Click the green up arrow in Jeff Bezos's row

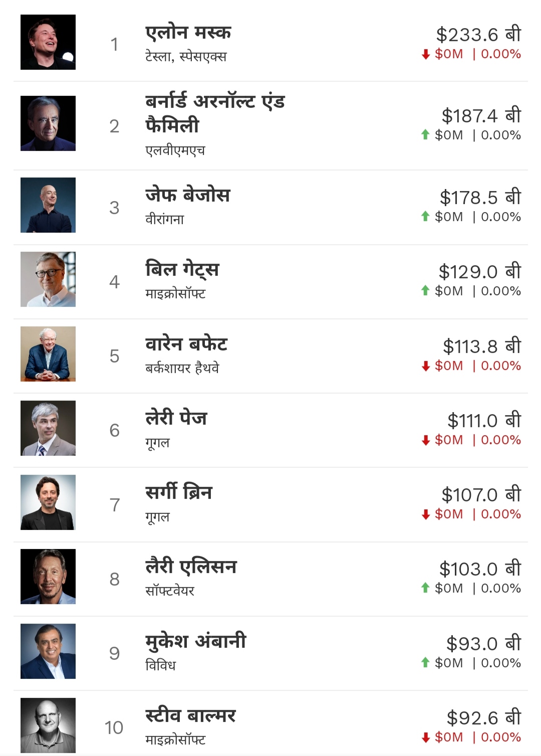426,217
